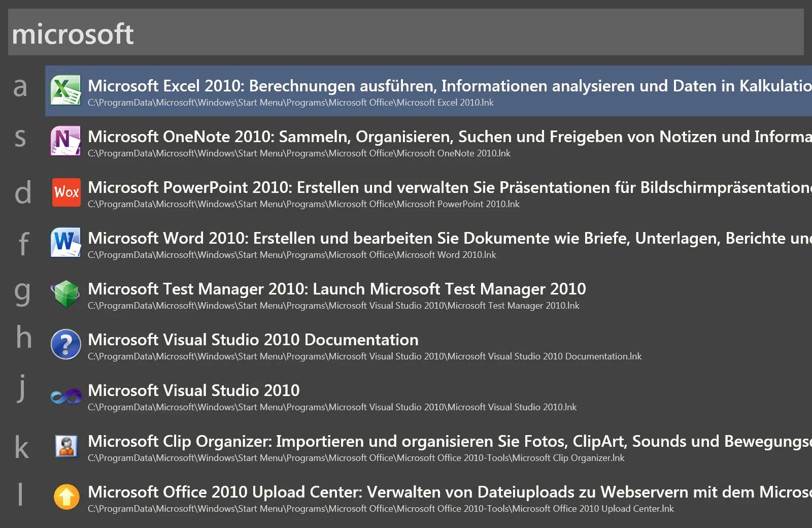Select the Microsoft Clip Organizer result title

[x=450, y=441]
